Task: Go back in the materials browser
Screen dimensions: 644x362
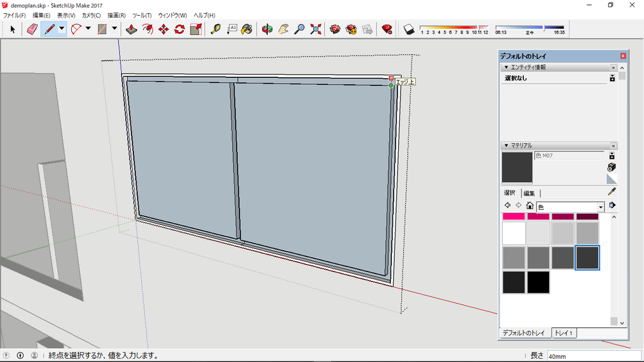Action: [508, 206]
